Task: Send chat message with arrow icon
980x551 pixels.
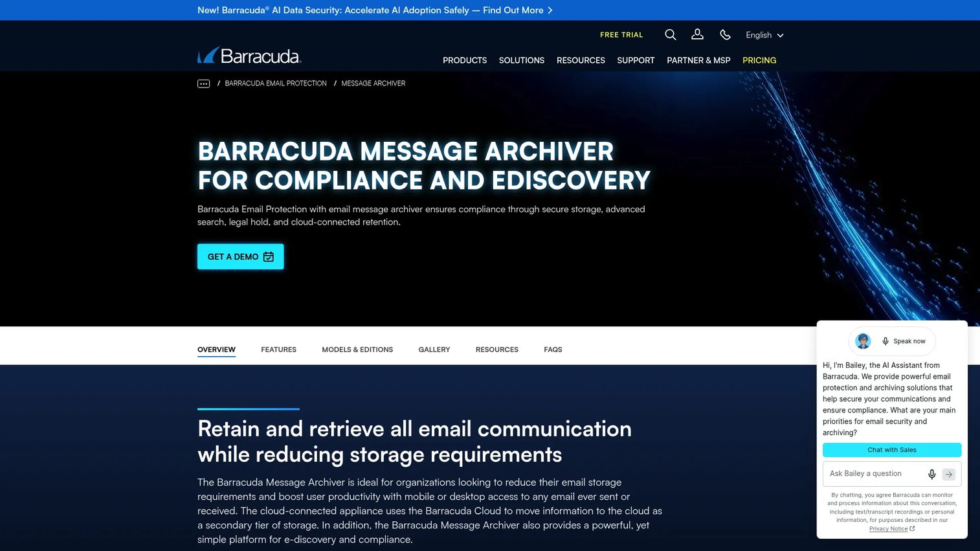Action: coord(949,474)
